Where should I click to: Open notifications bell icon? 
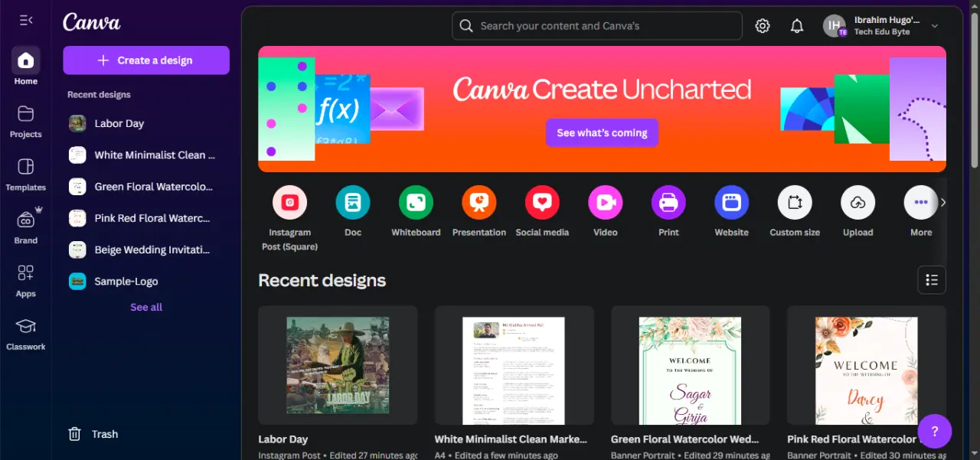[797, 26]
